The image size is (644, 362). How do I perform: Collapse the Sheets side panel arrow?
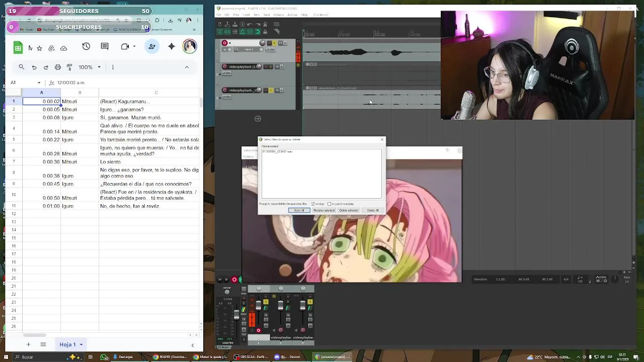pyautogui.click(x=192, y=345)
